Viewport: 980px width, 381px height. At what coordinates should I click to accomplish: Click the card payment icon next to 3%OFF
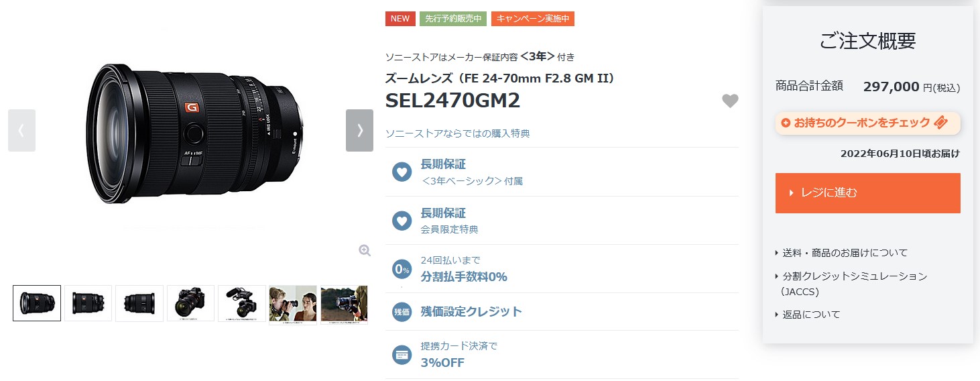pyautogui.click(x=402, y=355)
